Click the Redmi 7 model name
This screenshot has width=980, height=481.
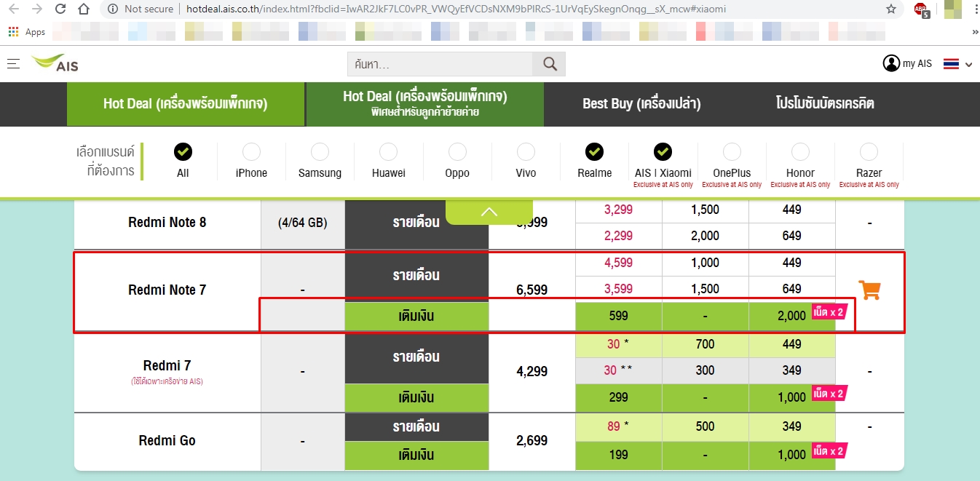pyautogui.click(x=167, y=365)
